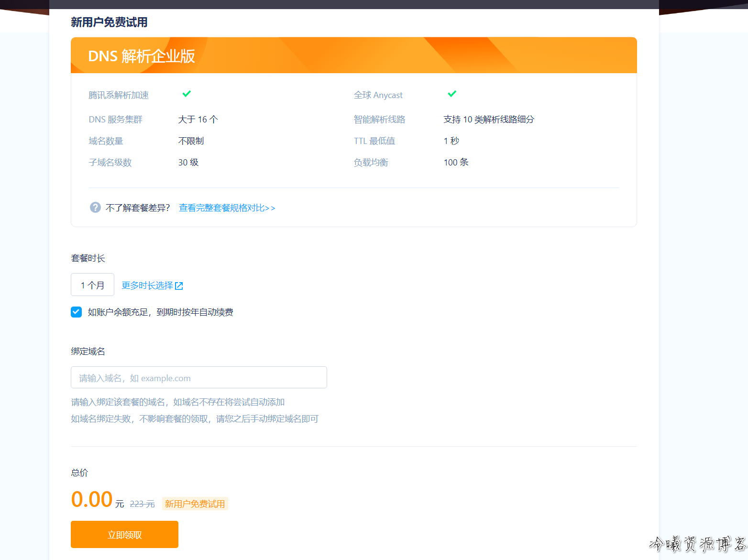Click the 套餐时长 section label
This screenshot has width=748, height=560.
coord(88,258)
